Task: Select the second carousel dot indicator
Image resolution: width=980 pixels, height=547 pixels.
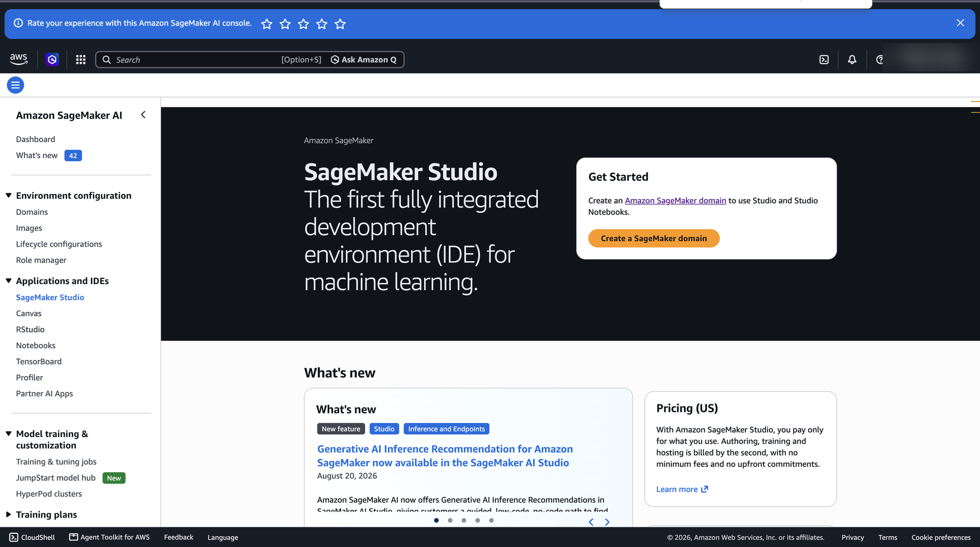Action: pos(450,520)
